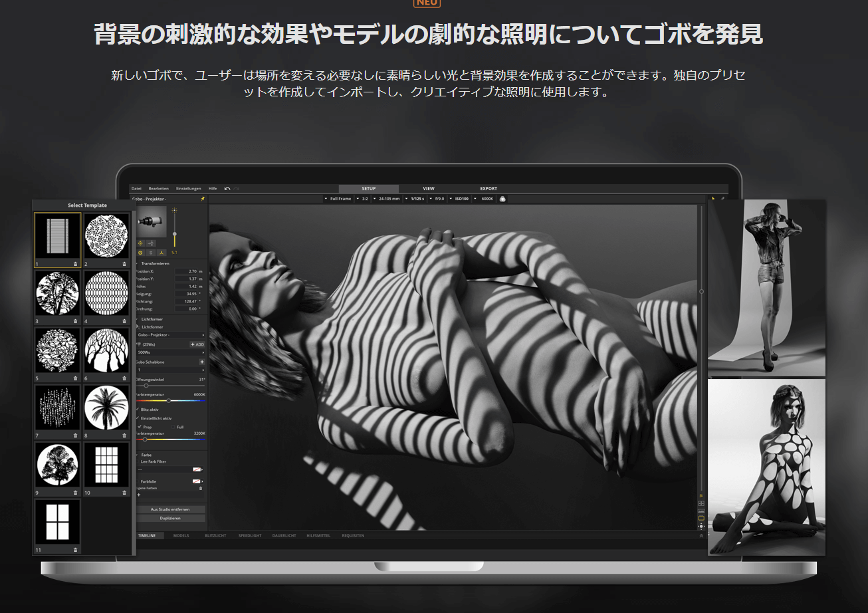
Task: Adjust the 6000K Farbtemperatur slider
Action: (169, 400)
